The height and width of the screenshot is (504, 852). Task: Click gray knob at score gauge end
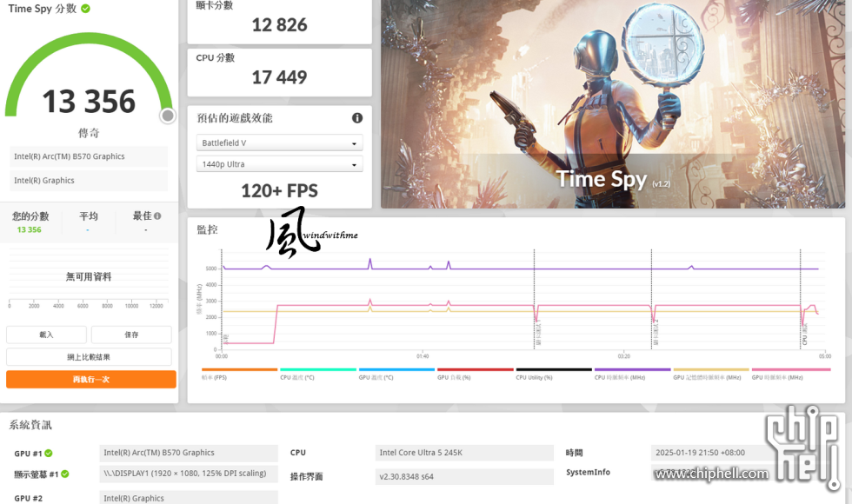tap(168, 115)
